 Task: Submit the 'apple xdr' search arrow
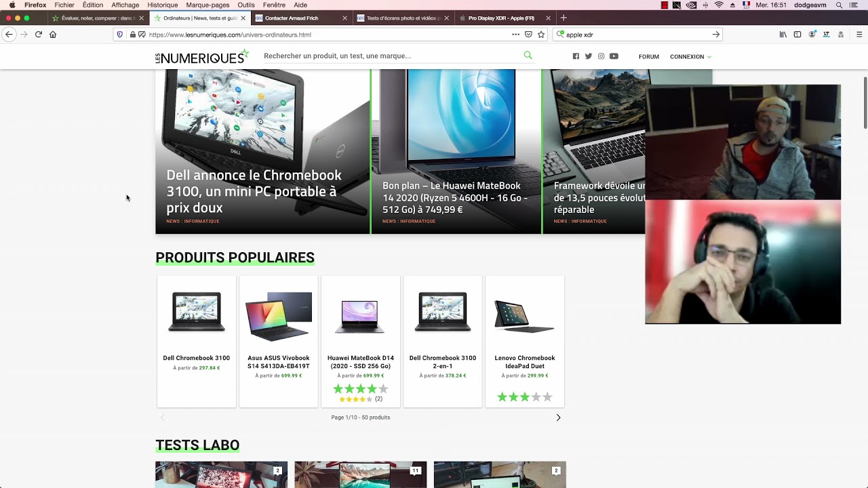pos(715,35)
